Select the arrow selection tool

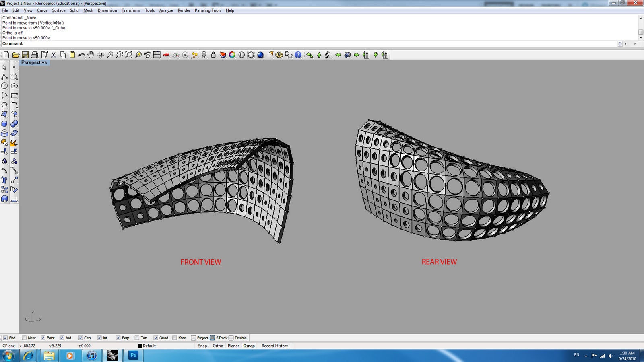tap(5, 68)
